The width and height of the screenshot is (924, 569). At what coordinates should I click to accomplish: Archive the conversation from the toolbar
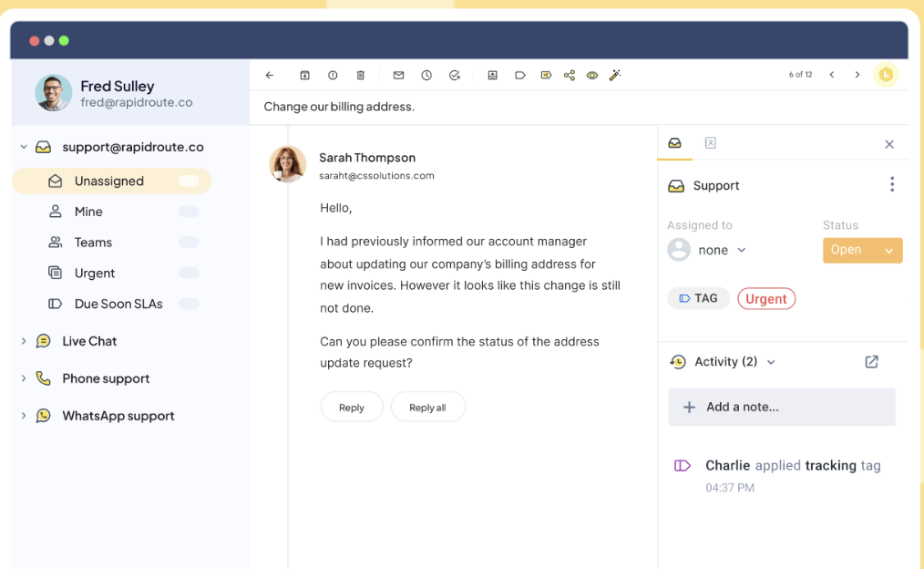coord(304,75)
